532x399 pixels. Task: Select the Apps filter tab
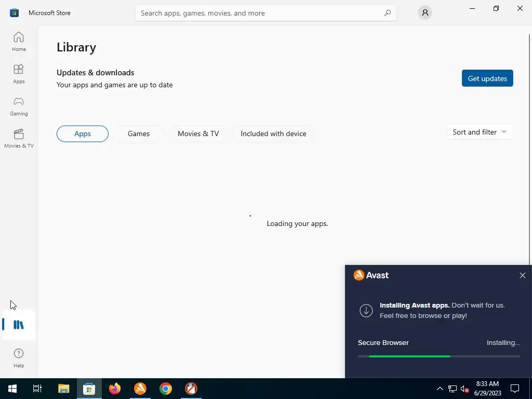coord(83,134)
